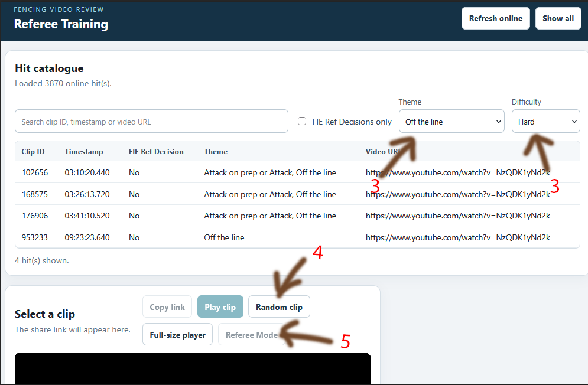Click timestamp 03:41:10.520
This screenshot has width=588, height=385.
click(87, 216)
